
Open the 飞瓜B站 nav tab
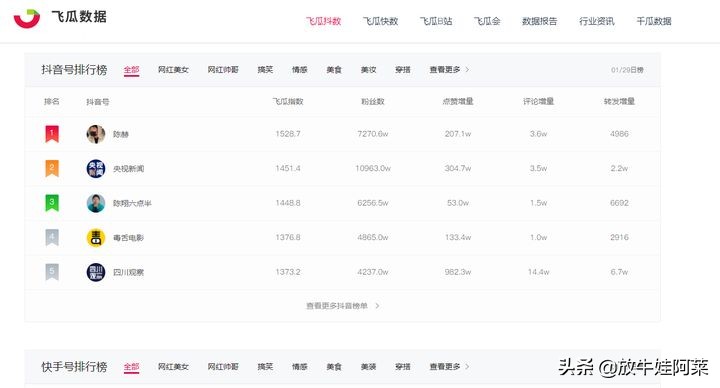(436, 21)
